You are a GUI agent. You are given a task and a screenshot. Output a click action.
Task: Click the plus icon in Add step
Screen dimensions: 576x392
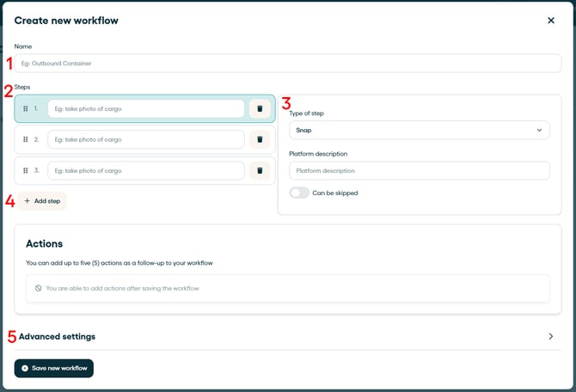[x=27, y=201]
